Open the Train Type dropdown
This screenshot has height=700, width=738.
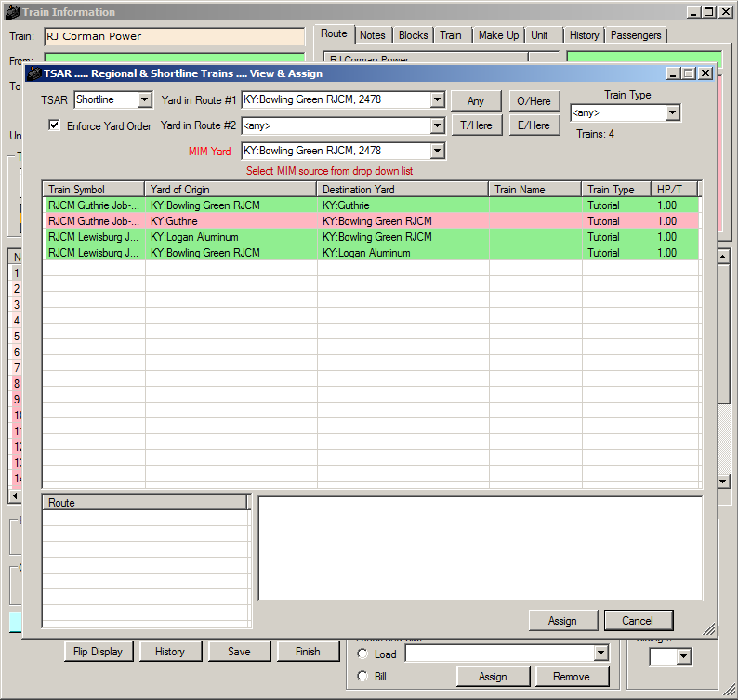pyautogui.click(x=672, y=113)
